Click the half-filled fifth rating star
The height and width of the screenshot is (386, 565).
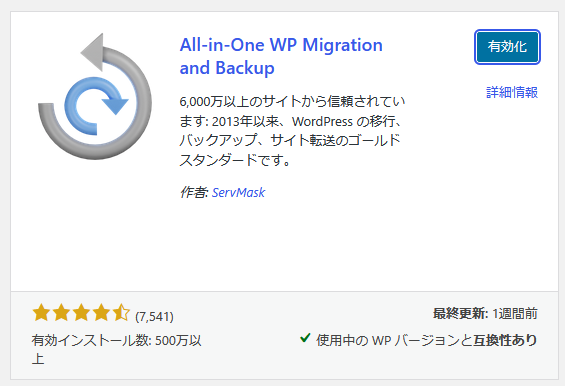pos(121,312)
